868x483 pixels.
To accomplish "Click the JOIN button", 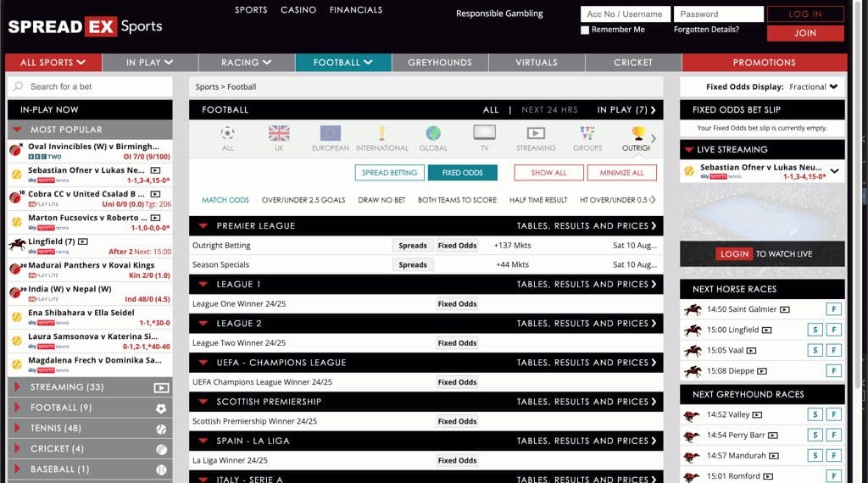I will point(805,33).
